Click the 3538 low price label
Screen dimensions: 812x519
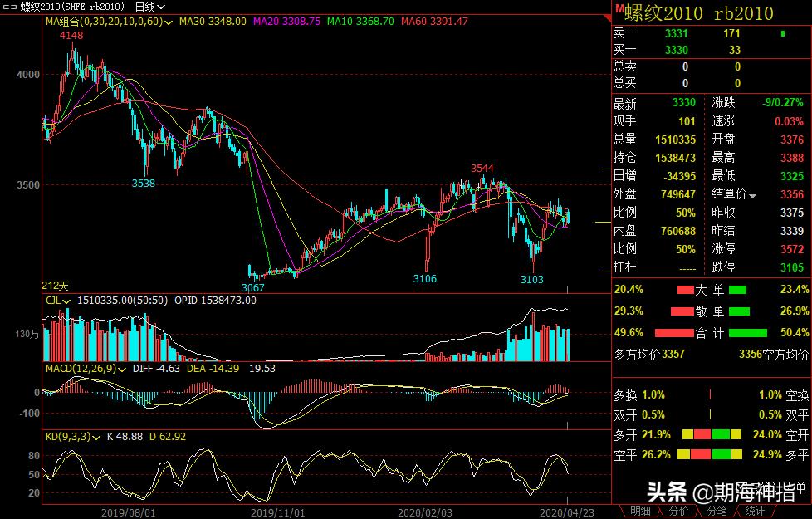[x=144, y=183]
